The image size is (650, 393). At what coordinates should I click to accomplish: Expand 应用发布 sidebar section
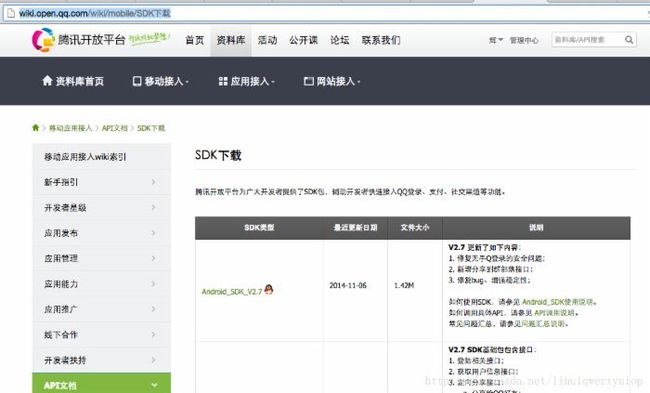coord(102,233)
